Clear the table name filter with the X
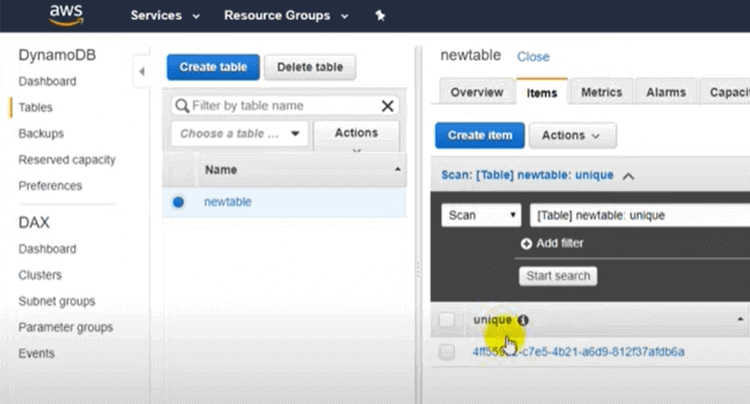This screenshot has width=750, height=404. pyautogui.click(x=388, y=106)
